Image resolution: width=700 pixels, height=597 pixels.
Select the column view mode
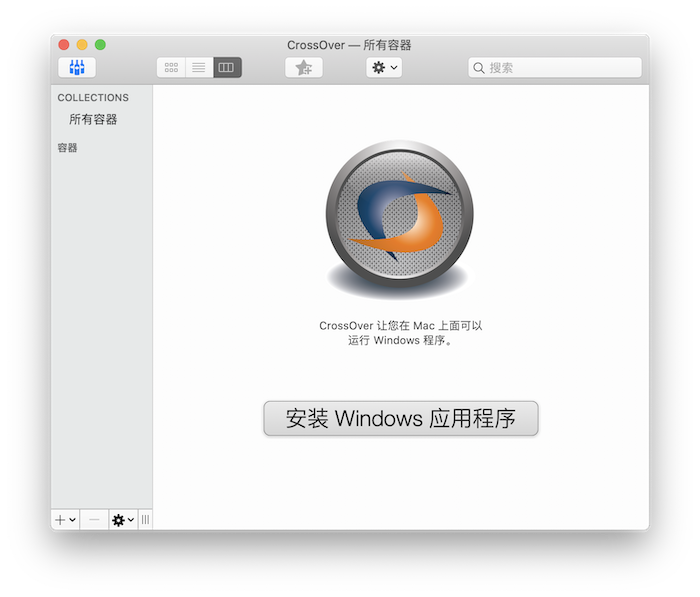pyautogui.click(x=227, y=68)
